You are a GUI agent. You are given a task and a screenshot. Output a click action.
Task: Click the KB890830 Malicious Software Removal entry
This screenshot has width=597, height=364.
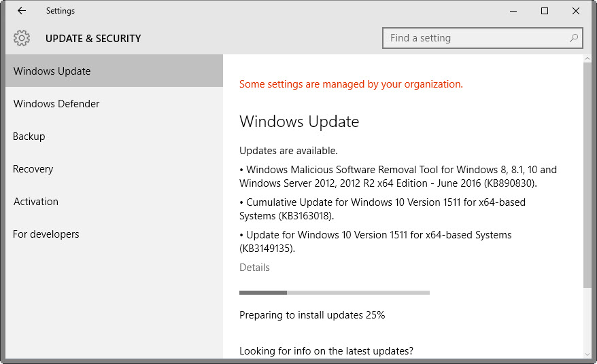pyautogui.click(x=398, y=177)
